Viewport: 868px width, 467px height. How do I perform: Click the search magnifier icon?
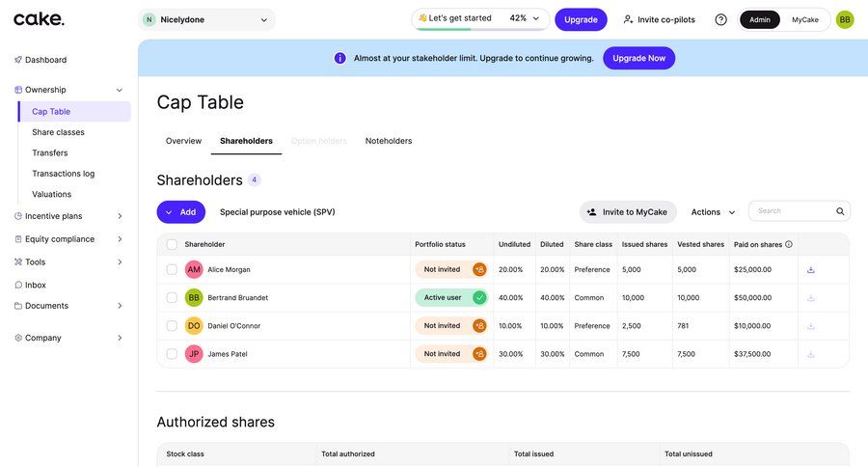point(840,211)
